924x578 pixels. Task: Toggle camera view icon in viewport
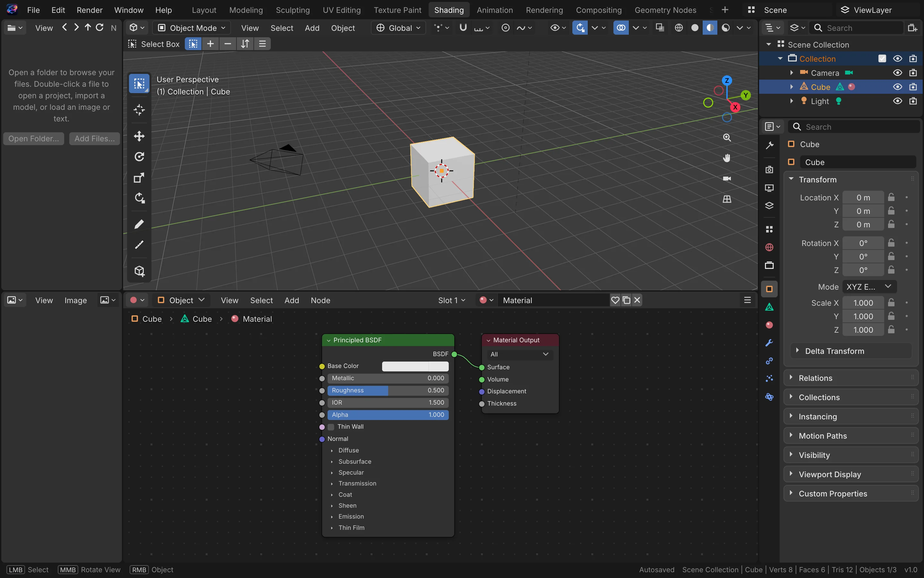coord(727,179)
